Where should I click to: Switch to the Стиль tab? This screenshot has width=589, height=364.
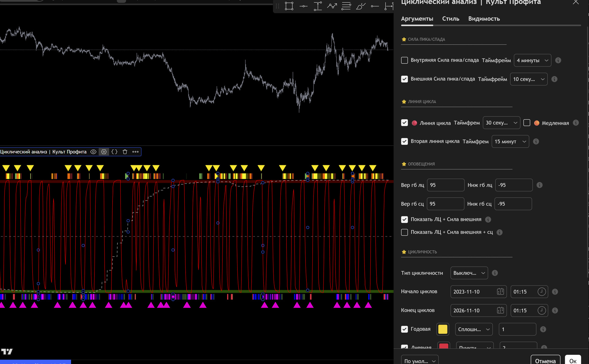[x=450, y=19]
